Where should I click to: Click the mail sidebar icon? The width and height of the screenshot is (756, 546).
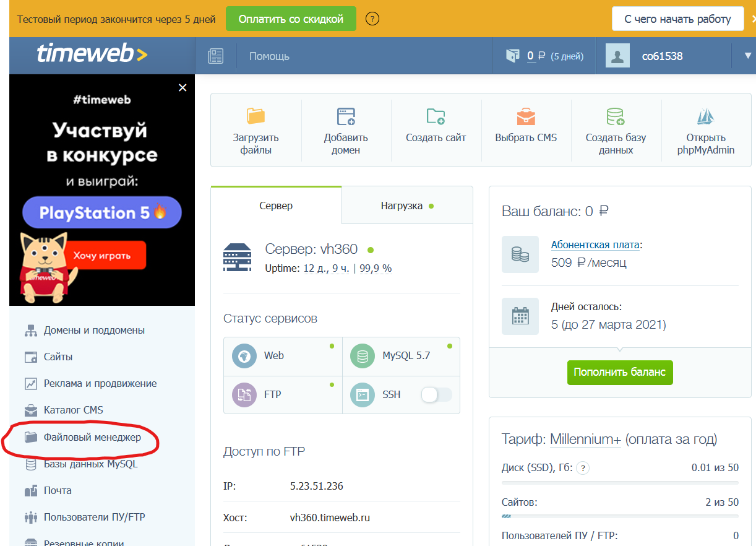[x=31, y=491]
